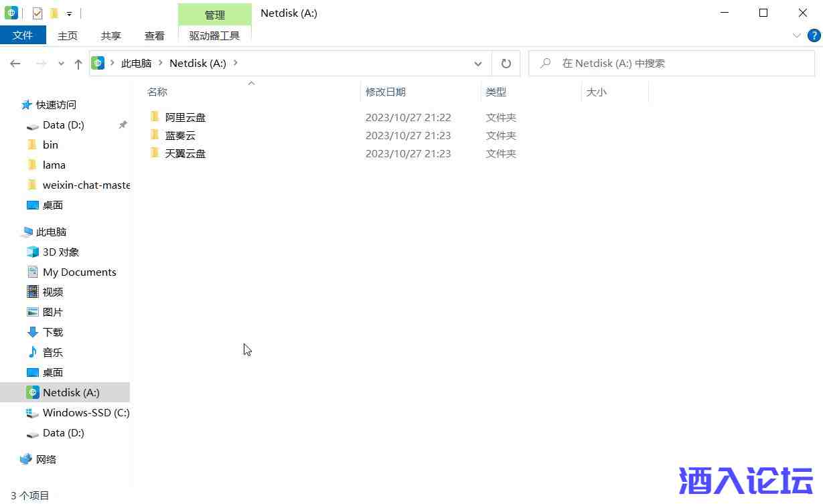Open the lama folder in 快速访问

click(x=54, y=165)
